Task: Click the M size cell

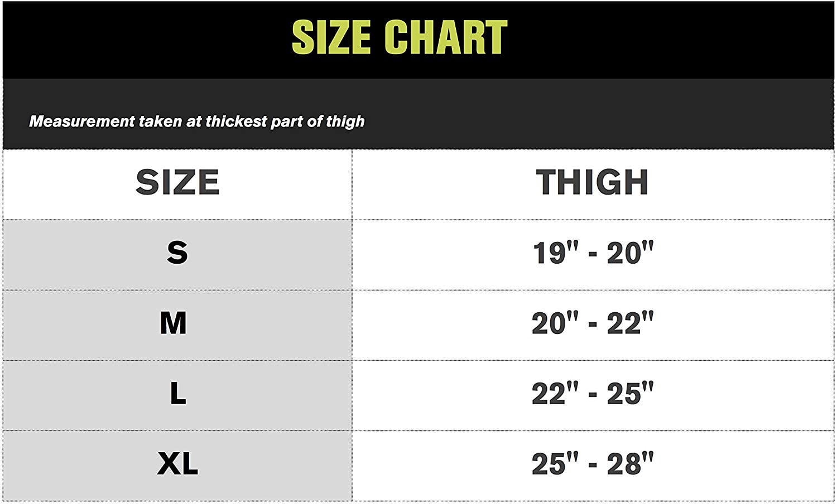Action: tap(177, 325)
